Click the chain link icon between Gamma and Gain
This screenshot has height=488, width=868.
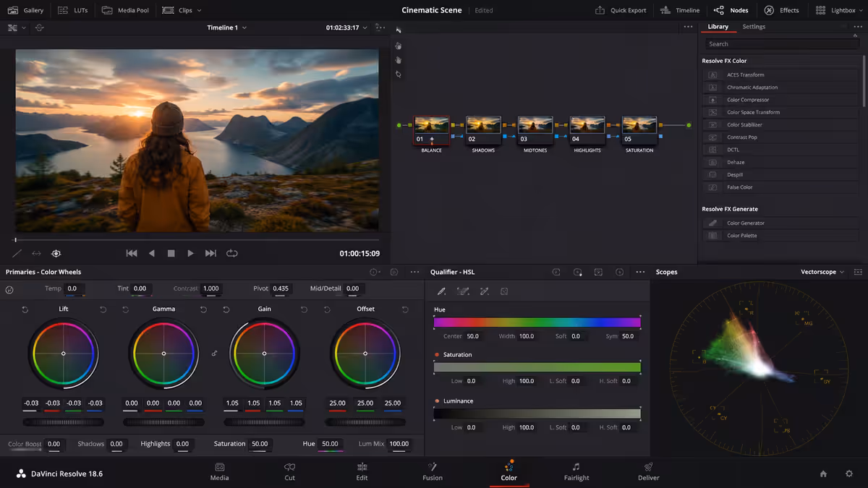click(214, 354)
